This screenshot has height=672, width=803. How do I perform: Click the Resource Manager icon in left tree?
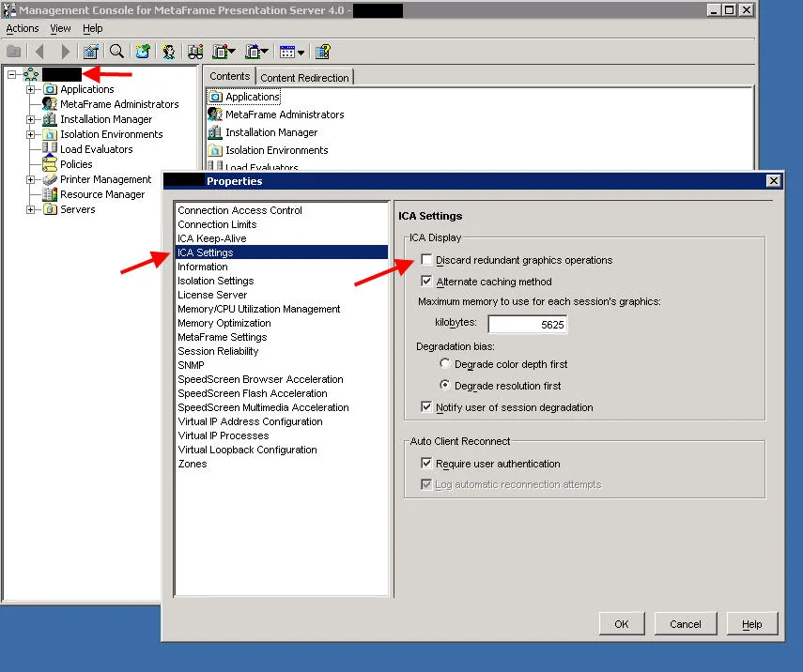(50, 194)
